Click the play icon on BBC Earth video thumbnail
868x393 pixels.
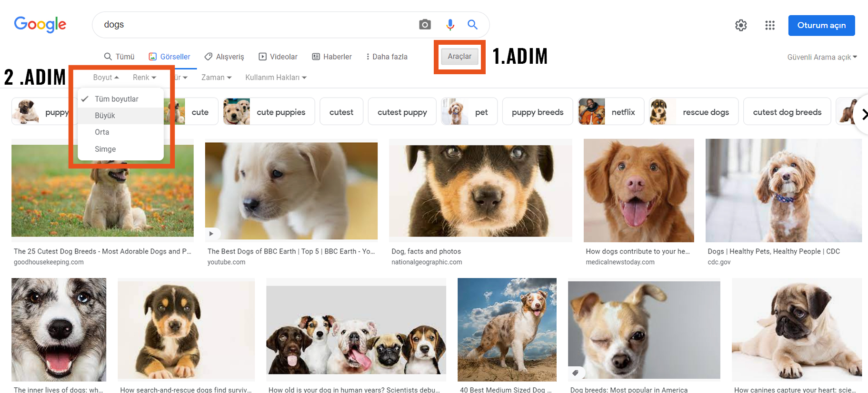point(211,234)
